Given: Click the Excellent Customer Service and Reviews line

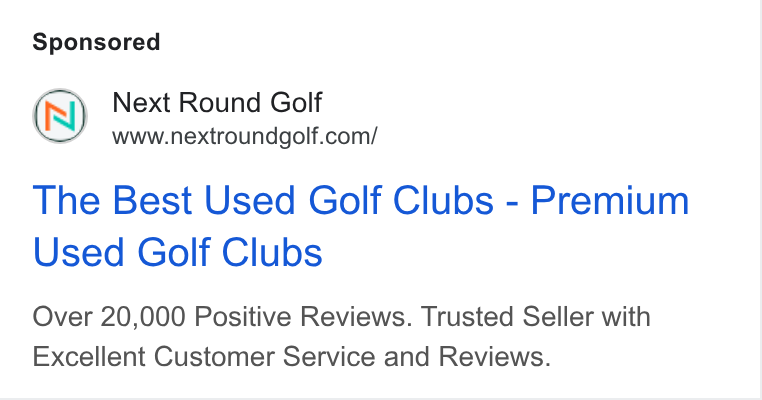Looking at the screenshot, I should click(x=292, y=356).
